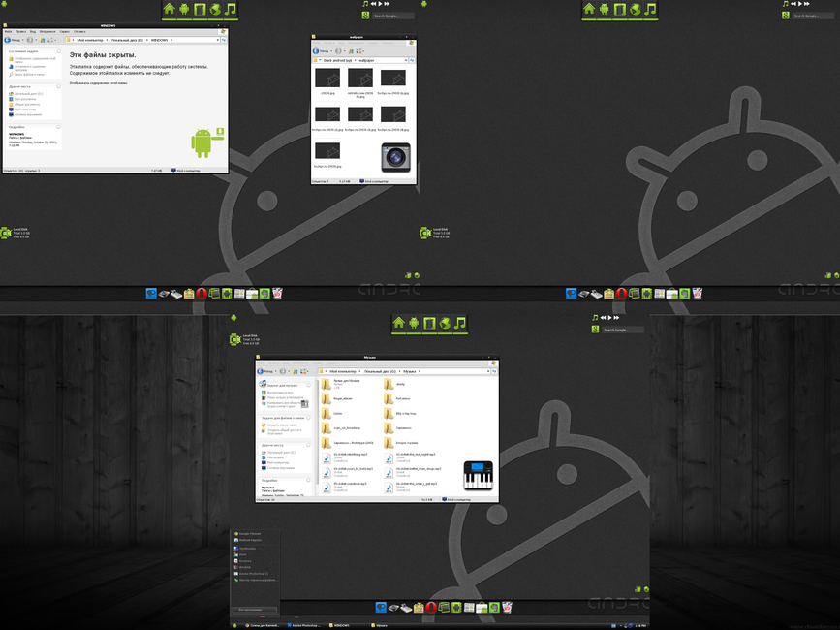This screenshot has width=840, height=630.
Task: Collapse the Системные задачи panel in the WINDOWS window
Action: point(58,51)
